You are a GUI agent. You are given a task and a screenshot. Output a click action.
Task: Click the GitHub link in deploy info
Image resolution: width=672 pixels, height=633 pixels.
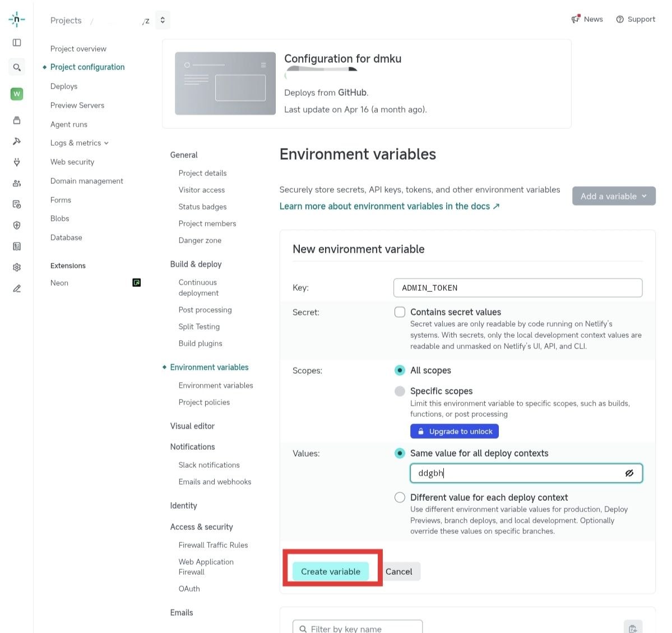[x=353, y=92]
